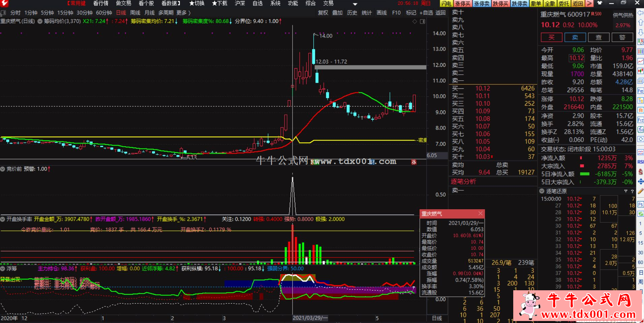Screen dimensions: 644x323
Task: Open the 自选 menu
Action: click(257, 3)
